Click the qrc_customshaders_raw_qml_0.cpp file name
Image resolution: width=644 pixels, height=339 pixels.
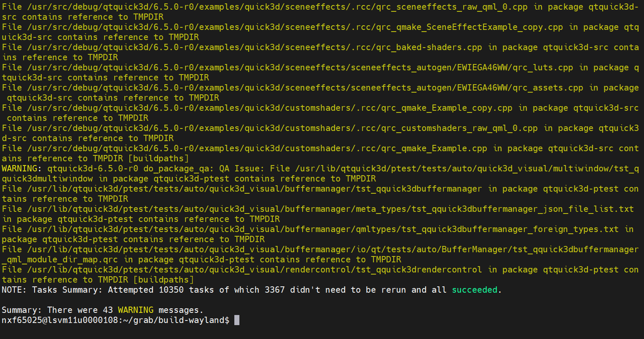(462, 128)
